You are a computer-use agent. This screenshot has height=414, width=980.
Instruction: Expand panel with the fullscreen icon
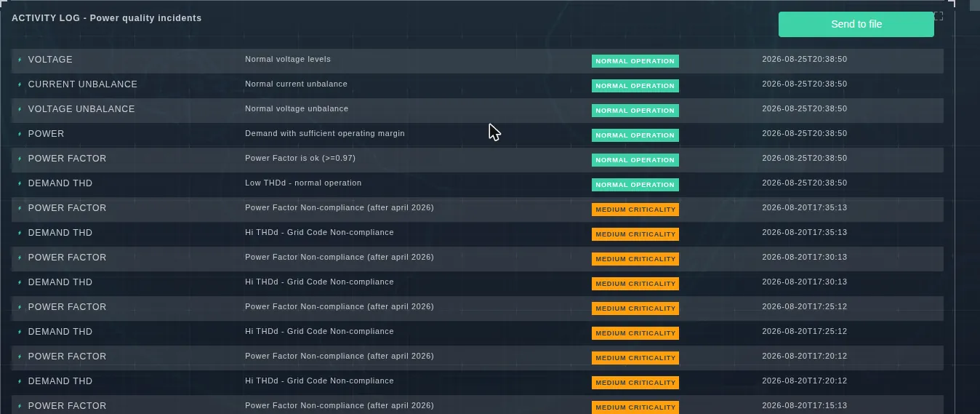pyautogui.click(x=939, y=16)
